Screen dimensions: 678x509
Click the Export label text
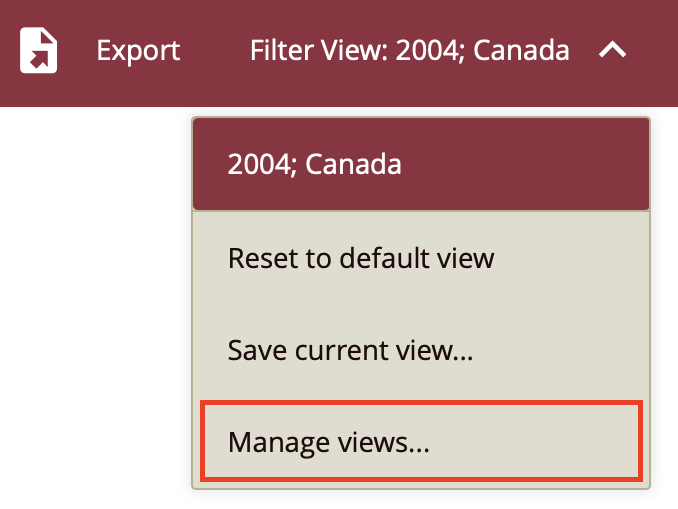coord(138,51)
